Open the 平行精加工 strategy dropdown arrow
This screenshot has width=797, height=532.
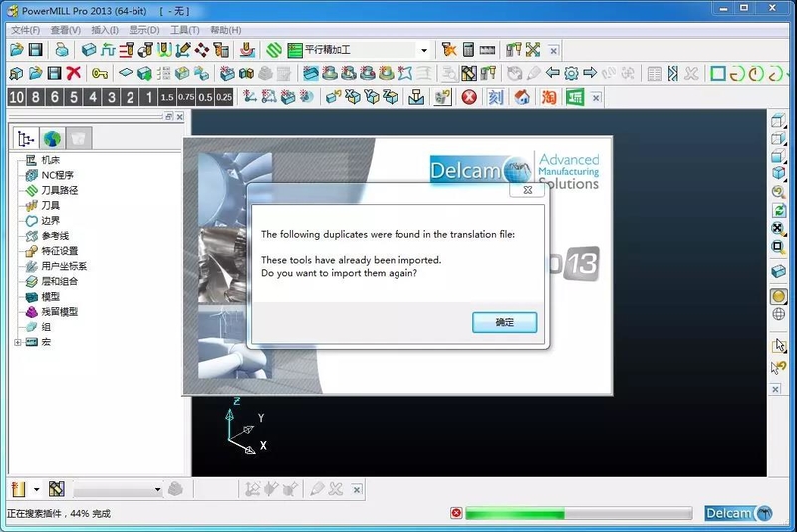click(424, 50)
